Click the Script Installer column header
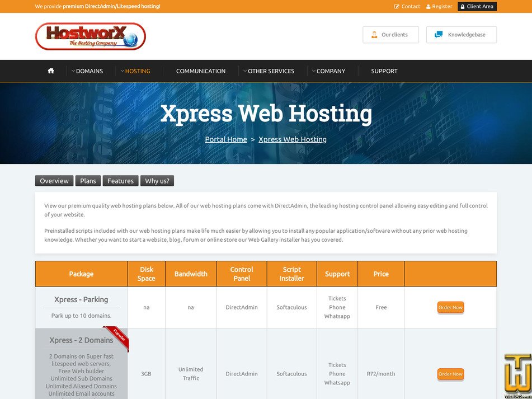This screenshot has height=399, width=532. (292, 274)
